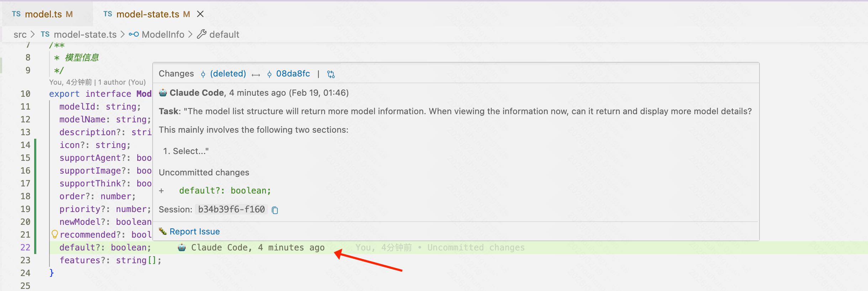Copy the session ID b34b39f6-f160
Screen dimensions: 868x291
click(275, 210)
